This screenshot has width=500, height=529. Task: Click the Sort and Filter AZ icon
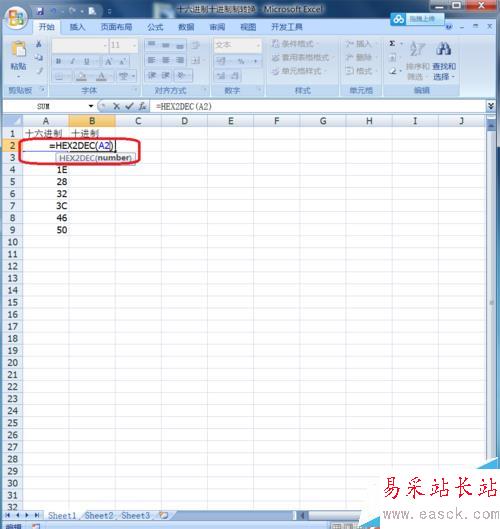tap(417, 49)
